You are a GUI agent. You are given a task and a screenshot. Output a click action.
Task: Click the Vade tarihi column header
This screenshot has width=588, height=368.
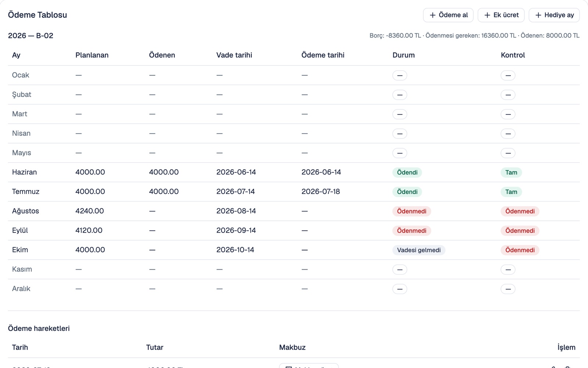(x=234, y=55)
